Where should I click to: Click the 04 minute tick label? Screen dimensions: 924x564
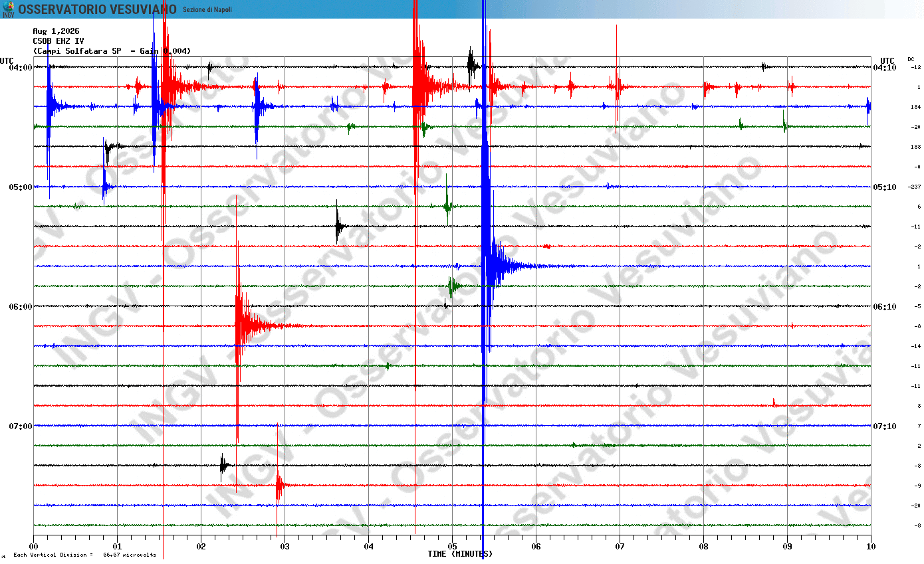(x=368, y=547)
